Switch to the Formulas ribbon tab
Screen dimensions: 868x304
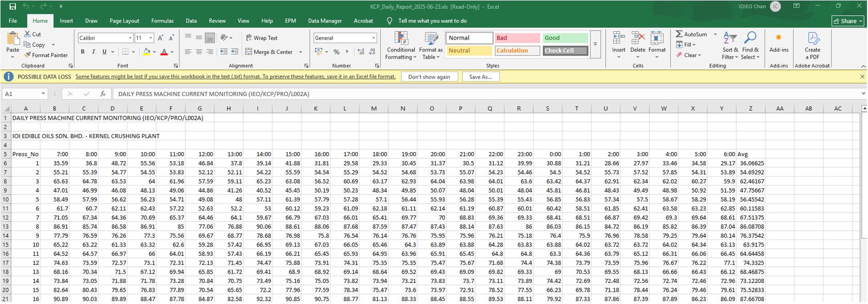(162, 21)
